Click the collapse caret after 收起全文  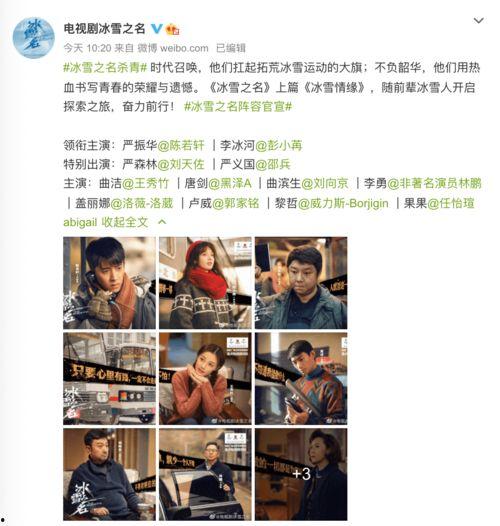(x=162, y=222)
